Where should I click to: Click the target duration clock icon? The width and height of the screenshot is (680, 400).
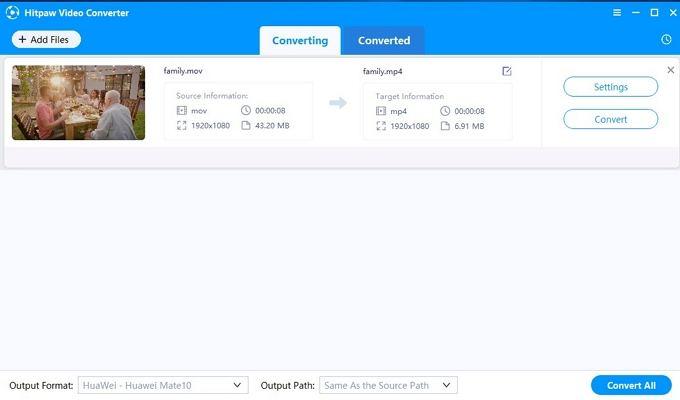pos(445,111)
